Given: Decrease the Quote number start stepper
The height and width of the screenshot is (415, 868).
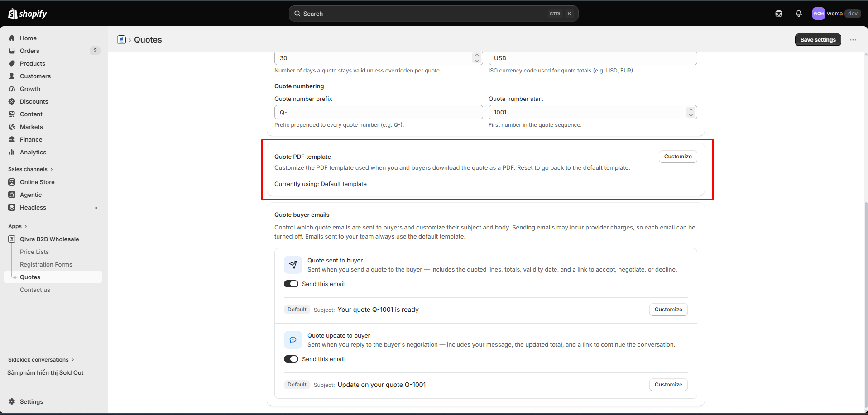Looking at the screenshot, I should pyautogui.click(x=691, y=115).
